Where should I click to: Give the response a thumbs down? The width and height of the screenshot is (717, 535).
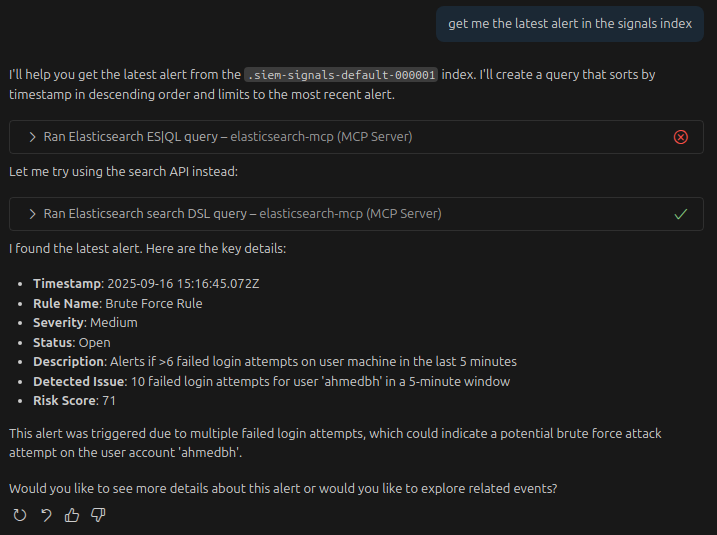click(98, 515)
